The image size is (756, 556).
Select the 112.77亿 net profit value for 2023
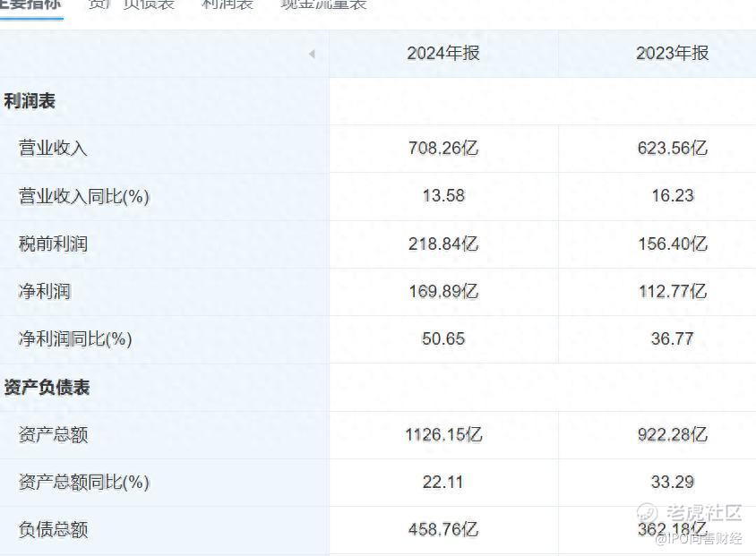(673, 291)
